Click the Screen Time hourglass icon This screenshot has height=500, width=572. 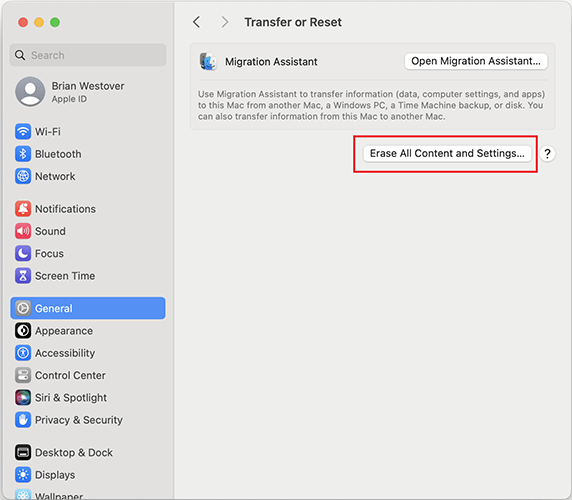(x=23, y=276)
